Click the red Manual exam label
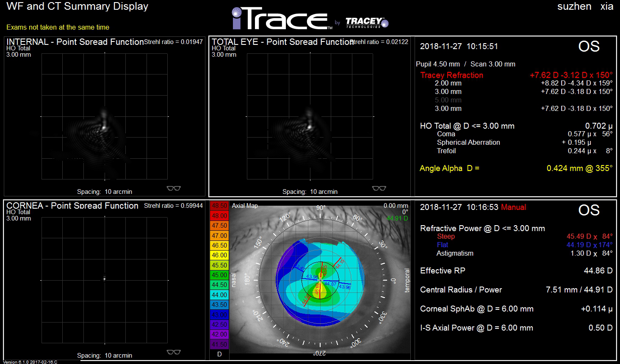Screen dimensions: 620x364 point(514,207)
